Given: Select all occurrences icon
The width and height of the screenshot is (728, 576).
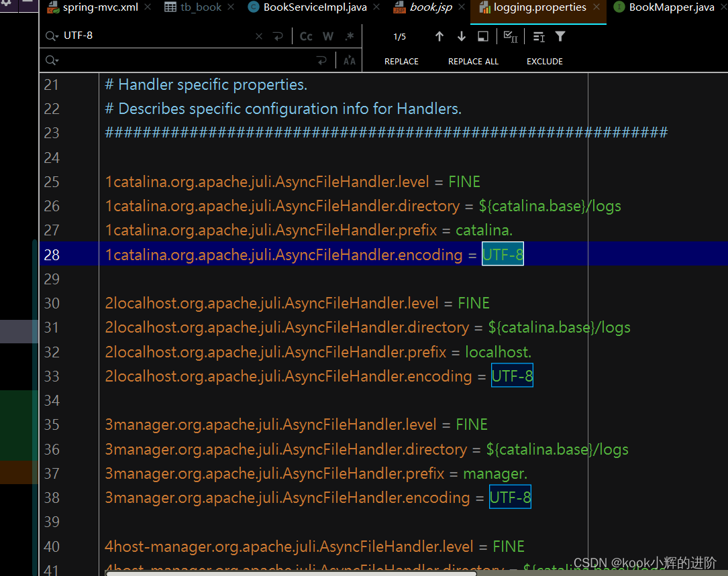Looking at the screenshot, I should 510,37.
